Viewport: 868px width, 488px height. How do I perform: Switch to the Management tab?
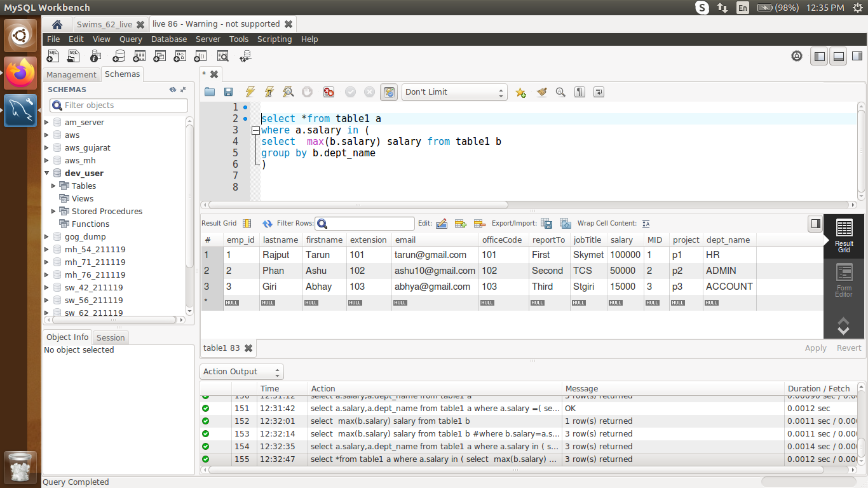[x=71, y=74]
